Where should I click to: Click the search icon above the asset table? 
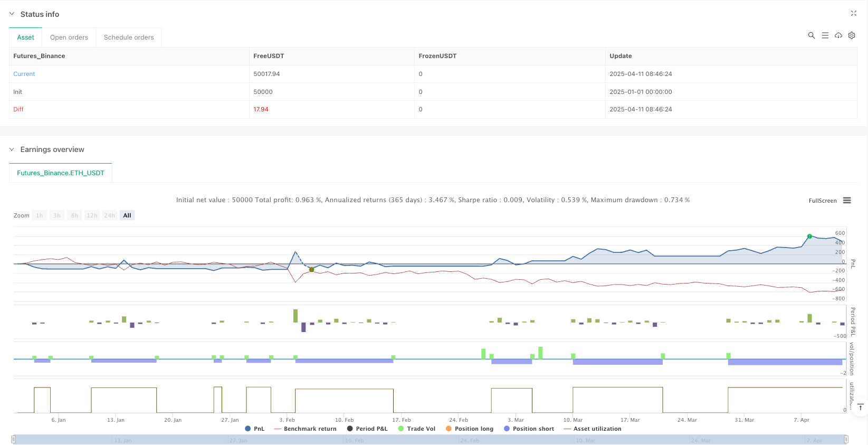(x=811, y=35)
